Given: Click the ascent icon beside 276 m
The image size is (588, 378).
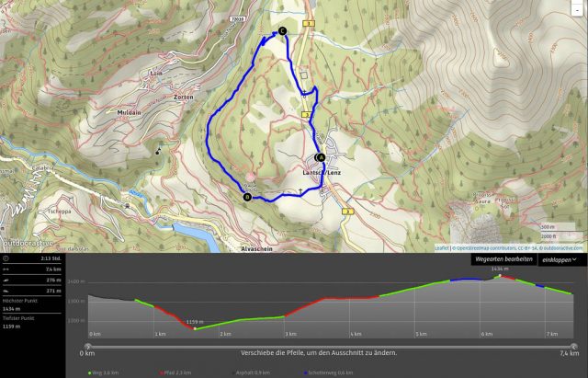Looking at the screenshot, I should click(6, 280).
